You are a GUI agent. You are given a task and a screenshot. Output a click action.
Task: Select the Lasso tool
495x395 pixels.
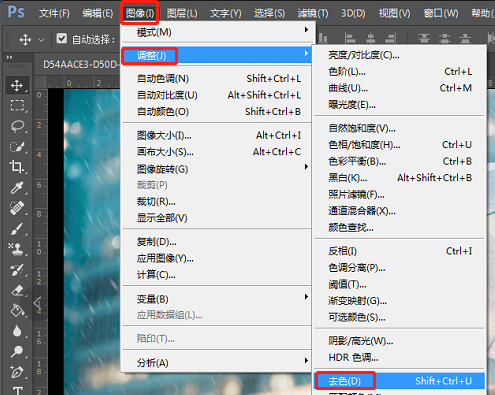pos(17,126)
